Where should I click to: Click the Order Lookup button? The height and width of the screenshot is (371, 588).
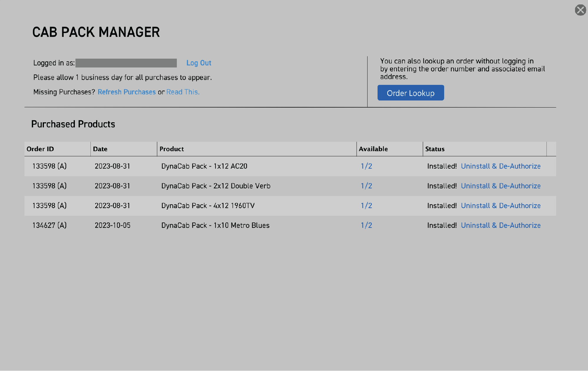coord(411,93)
